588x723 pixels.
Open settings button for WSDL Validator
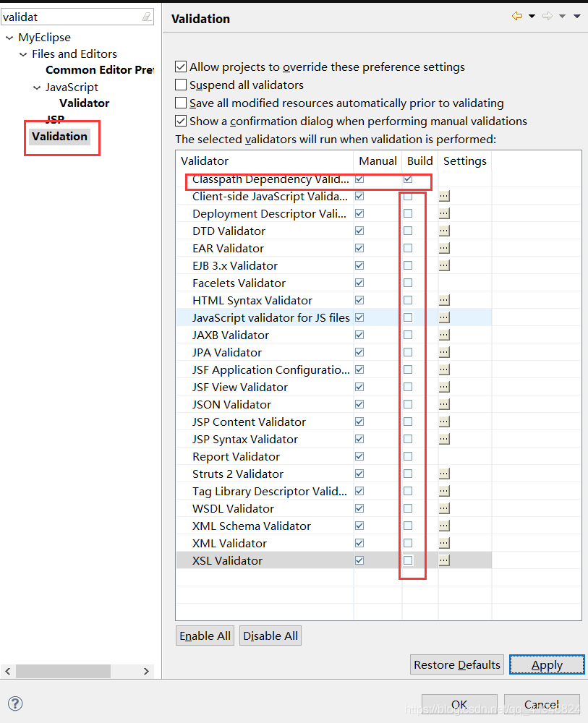(444, 508)
